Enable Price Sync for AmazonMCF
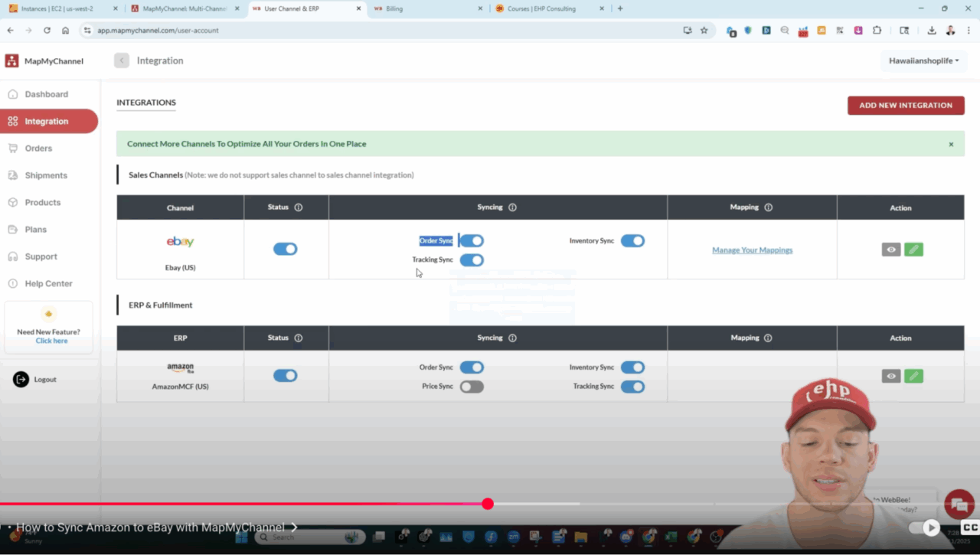The image size is (980, 555). pyautogui.click(x=472, y=387)
